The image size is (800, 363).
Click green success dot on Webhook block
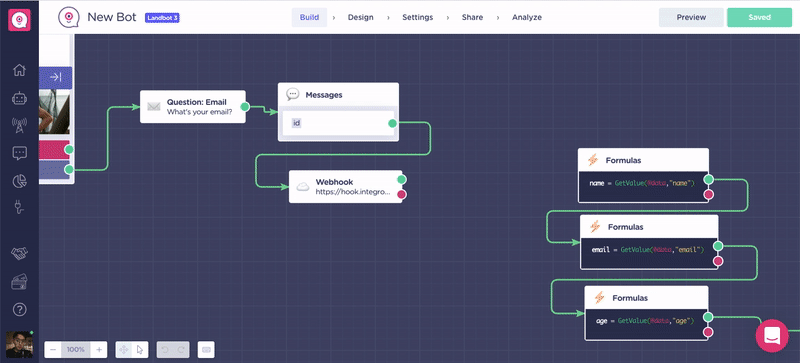402,179
